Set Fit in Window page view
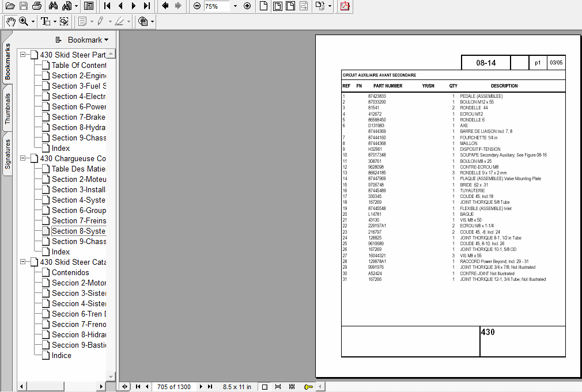 (x=277, y=6)
